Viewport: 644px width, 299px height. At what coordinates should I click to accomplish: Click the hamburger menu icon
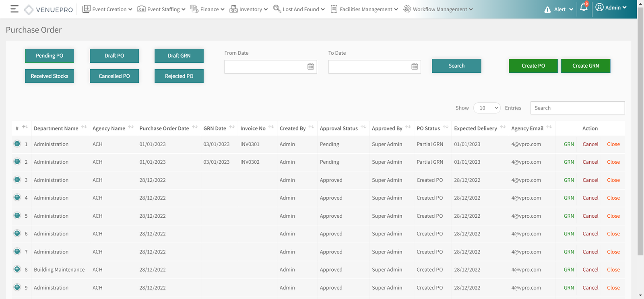coord(14,9)
